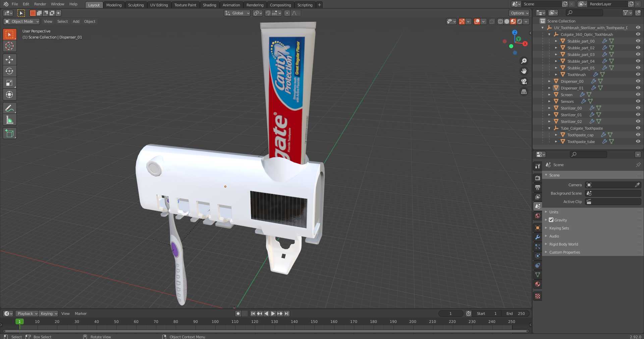Play the animation forward
Image resolution: width=644 pixels, height=339 pixels.
coord(273,314)
